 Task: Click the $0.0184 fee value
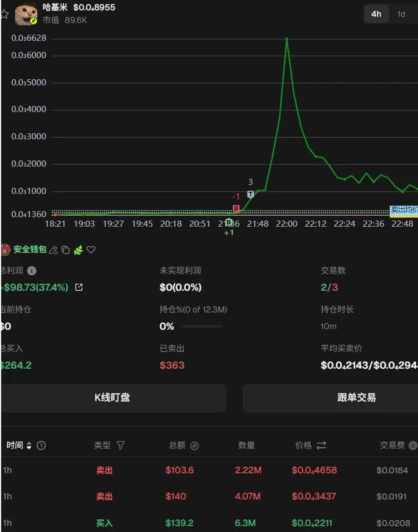click(392, 470)
